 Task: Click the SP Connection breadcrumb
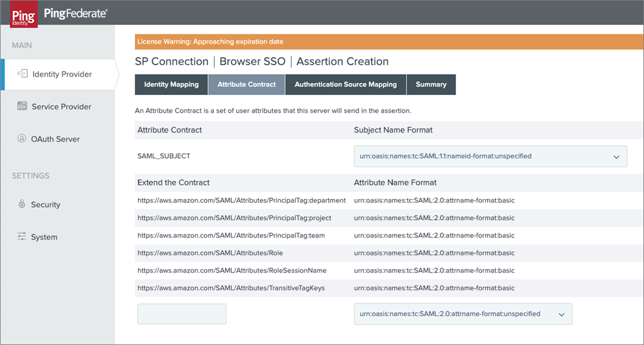(x=171, y=62)
